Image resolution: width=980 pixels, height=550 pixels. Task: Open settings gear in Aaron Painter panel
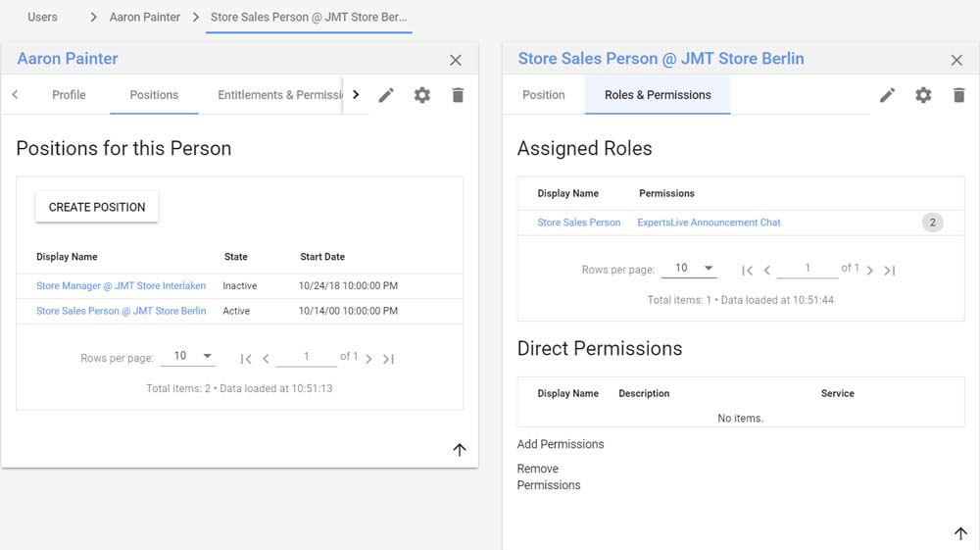point(422,95)
